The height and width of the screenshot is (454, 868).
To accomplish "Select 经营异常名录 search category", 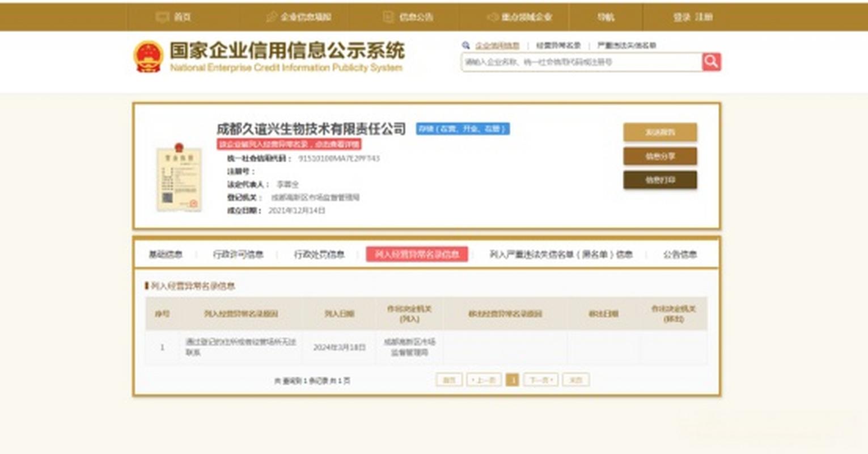I will tap(560, 45).
